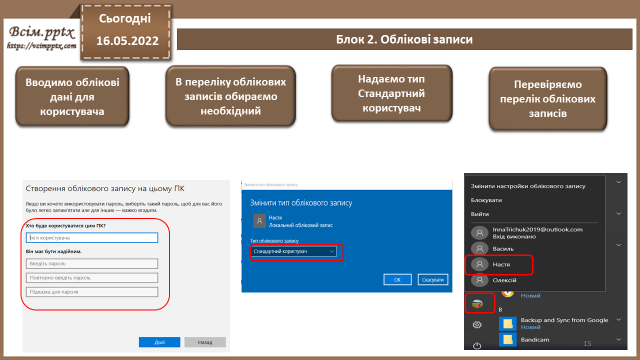Expand the chevron level with Змінити настройки облікового запису
640x360 pixels.
tap(619, 182)
